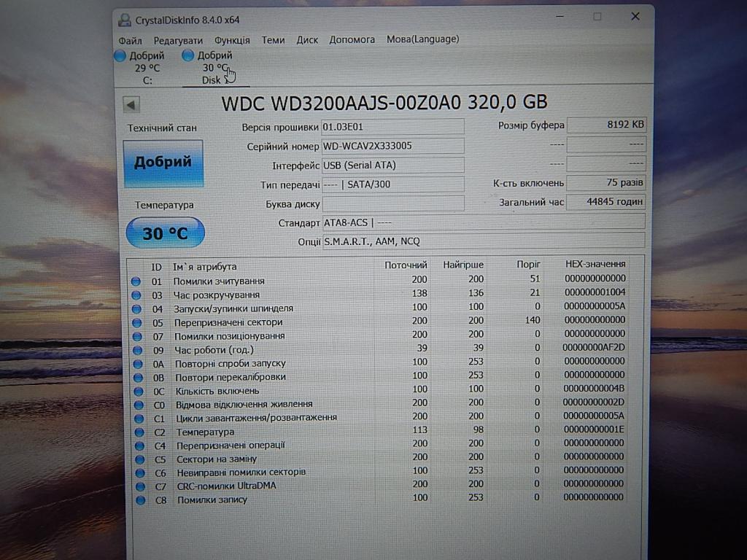
Task: Open the Теми menu
Action: pyautogui.click(x=273, y=40)
